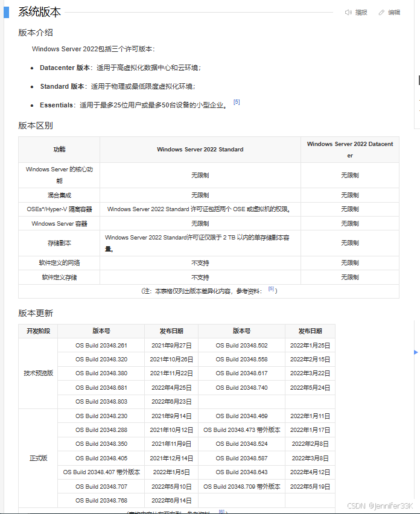
Task: Click the 播报 speaker icon
Action: (348, 13)
